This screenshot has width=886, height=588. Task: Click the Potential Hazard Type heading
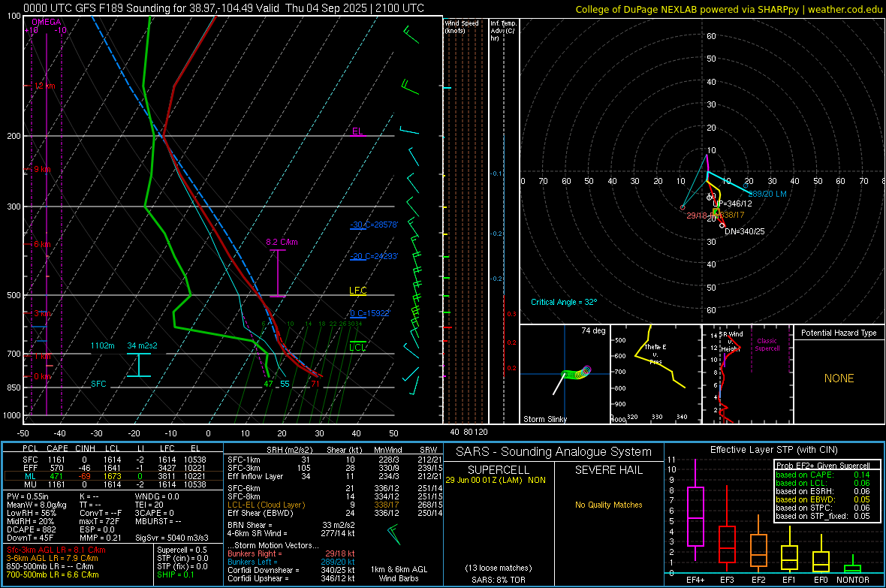click(839, 333)
